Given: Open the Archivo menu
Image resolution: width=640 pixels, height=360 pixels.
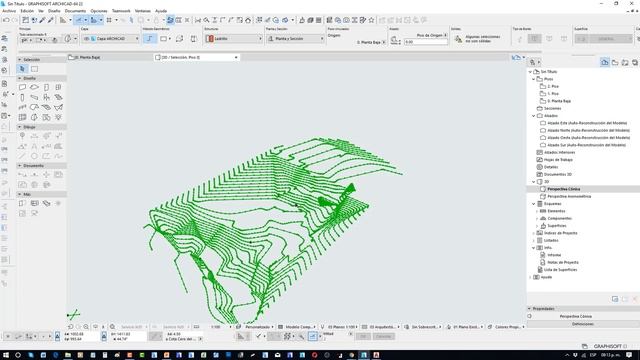Looking at the screenshot, I should (x=9, y=11).
